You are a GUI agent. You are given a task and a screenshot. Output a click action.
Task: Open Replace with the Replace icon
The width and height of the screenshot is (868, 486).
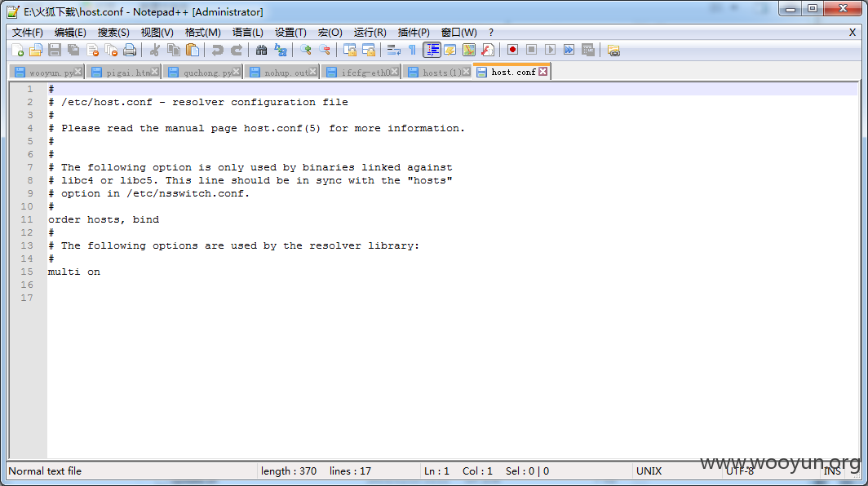(x=281, y=51)
